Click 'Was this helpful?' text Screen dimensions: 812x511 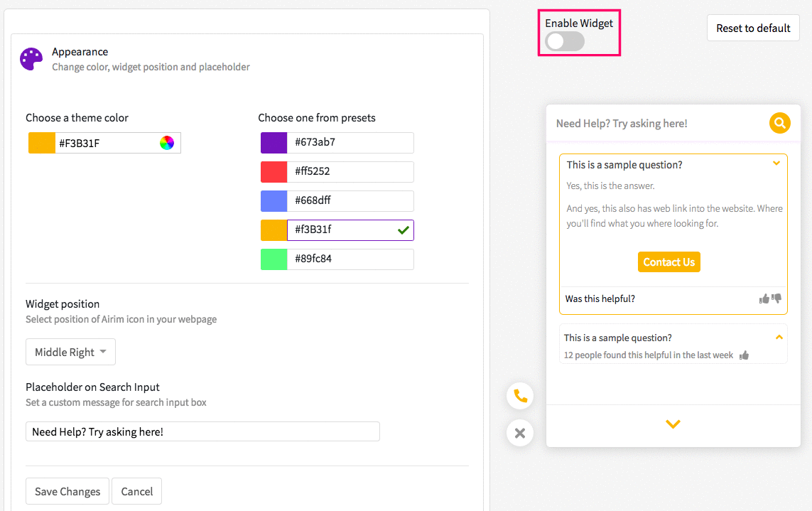coord(600,299)
